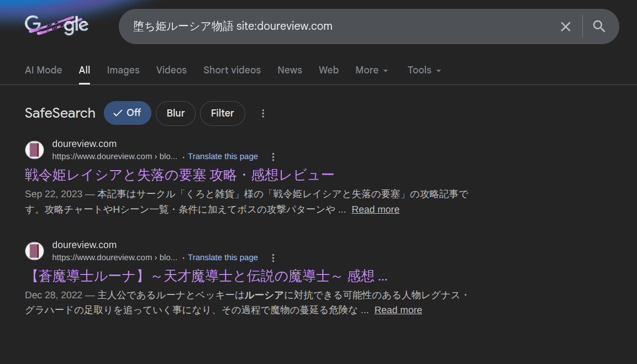Switch to Videos tab
This screenshot has width=637, height=364.
(171, 70)
